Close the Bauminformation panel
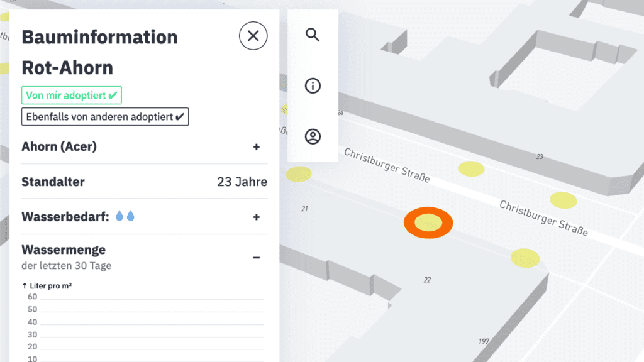This screenshot has width=644, height=362. pos(253,36)
